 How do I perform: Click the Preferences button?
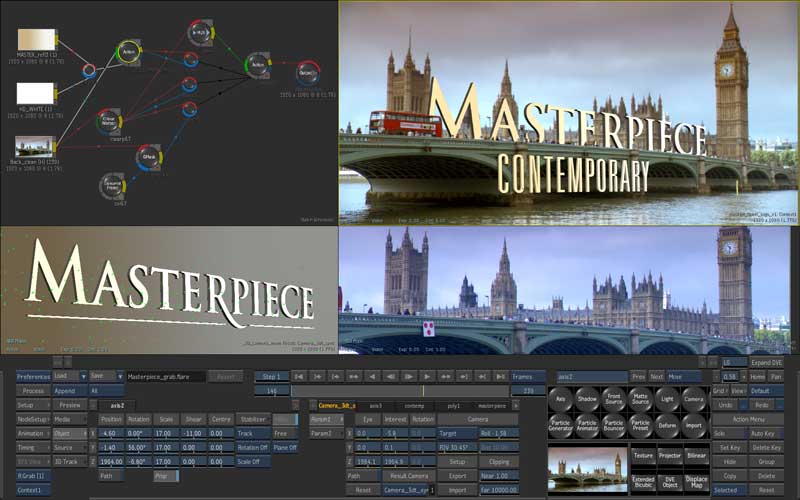click(x=33, y=377)
